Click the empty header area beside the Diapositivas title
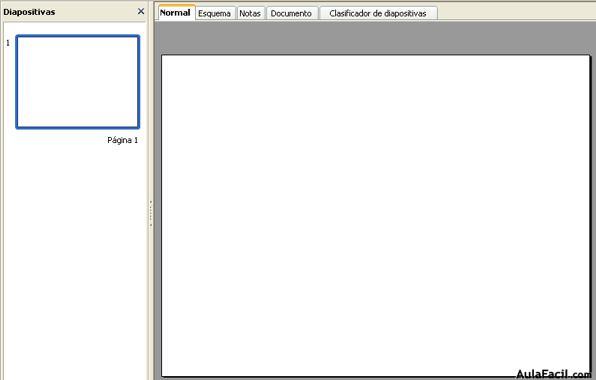Image resolution: width=596 pixels, height=380 pixels. coord(96,12)
